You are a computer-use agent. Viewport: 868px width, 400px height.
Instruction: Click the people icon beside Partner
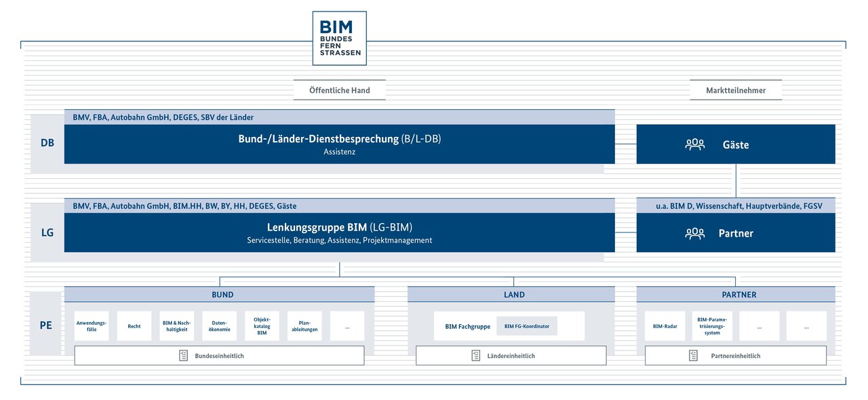point(695,233)
